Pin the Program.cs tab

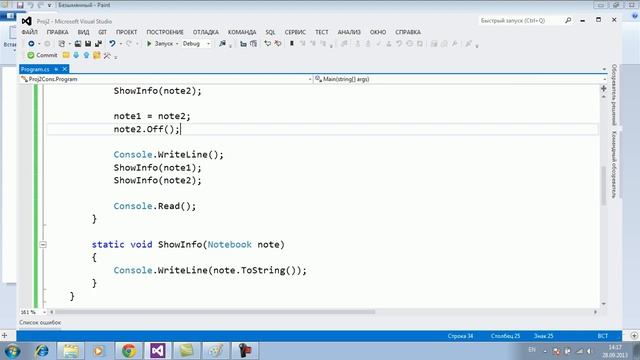56,69
